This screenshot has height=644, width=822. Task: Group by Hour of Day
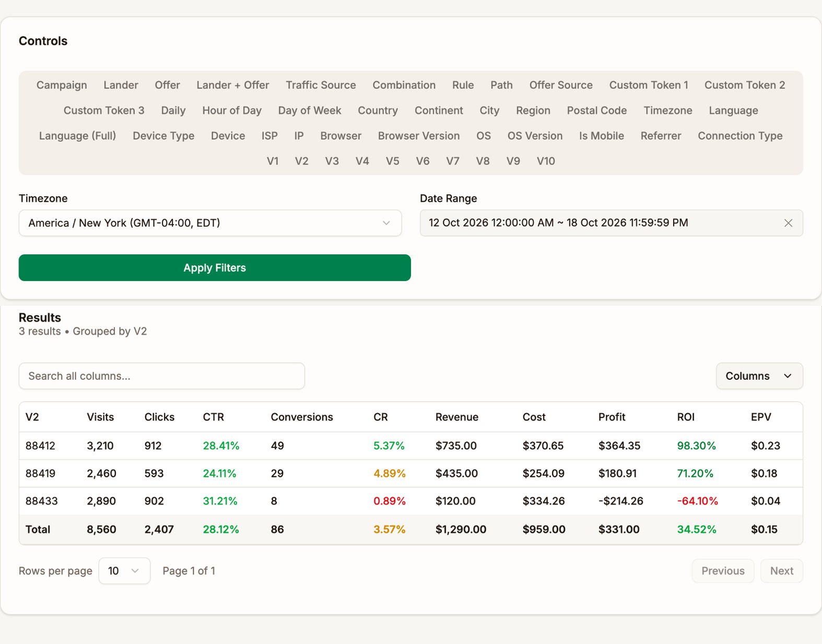click(x=232, y=111)
